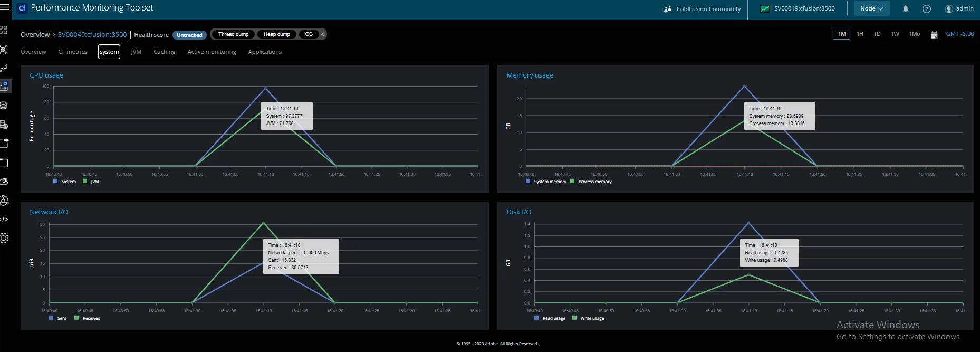This screenshot has height=352, width=980.
Task: Click the green chart server icon
Action: 764,8
